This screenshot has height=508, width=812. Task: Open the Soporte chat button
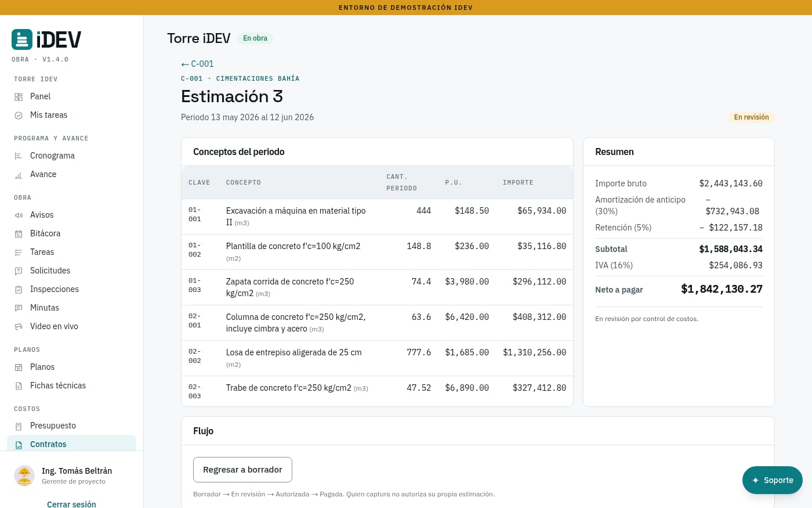pyautogui.click(x=772, y=480)
